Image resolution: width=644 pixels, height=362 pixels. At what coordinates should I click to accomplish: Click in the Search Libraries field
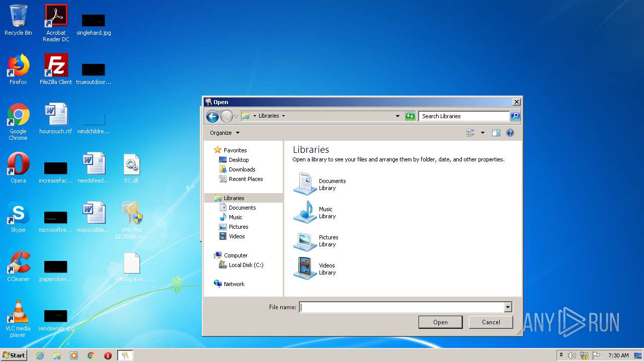click(x=463, y=116)
